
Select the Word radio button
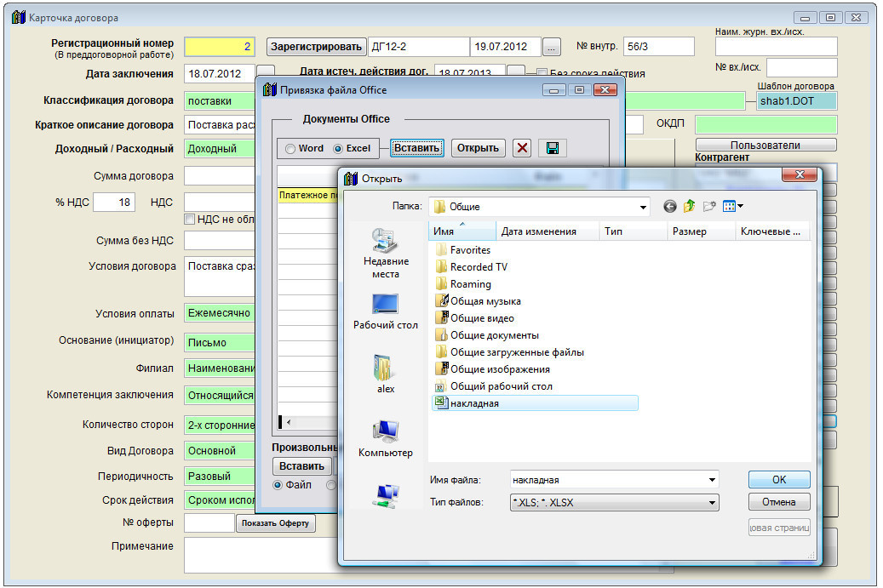click(291, 148)
